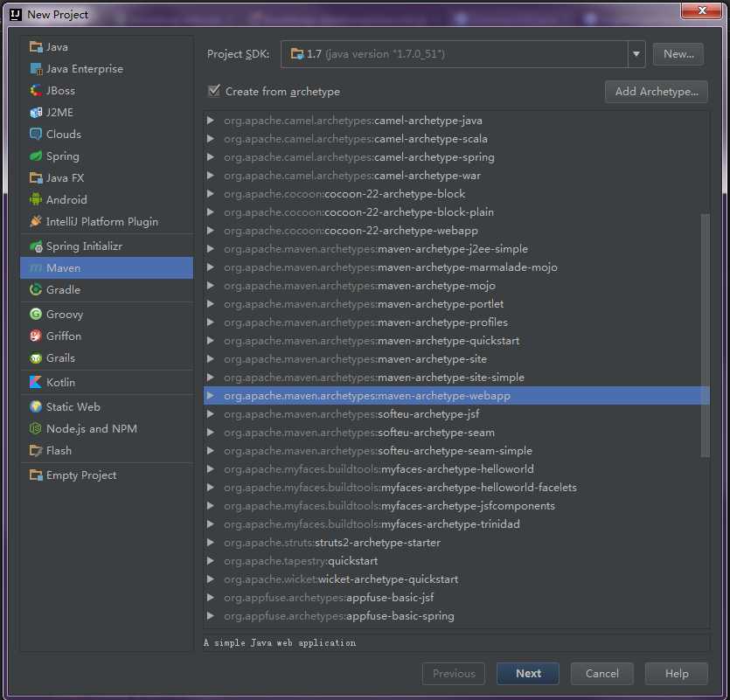730x700 pixels.
Task: Click the SDK folder icon in combo box
Action: coord(297,54)
